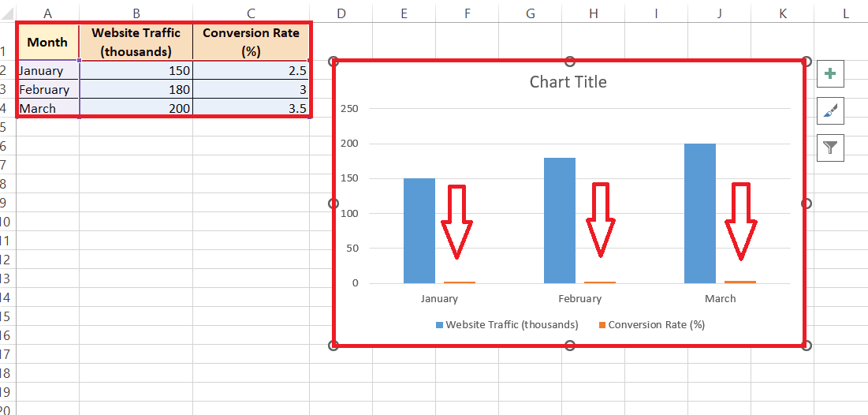Screen dimensions: 868x415
Task: Select column C header
Action: pyautogui.click(x=251, y=13)
